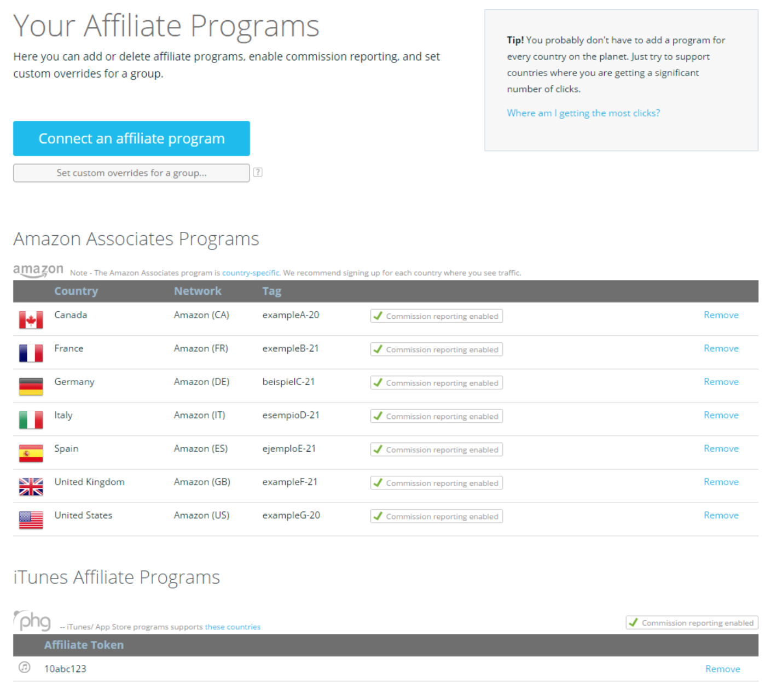Open the 'these countries' link
The width and height of the screenshot is (777, 700).
[x=233, y=627]
